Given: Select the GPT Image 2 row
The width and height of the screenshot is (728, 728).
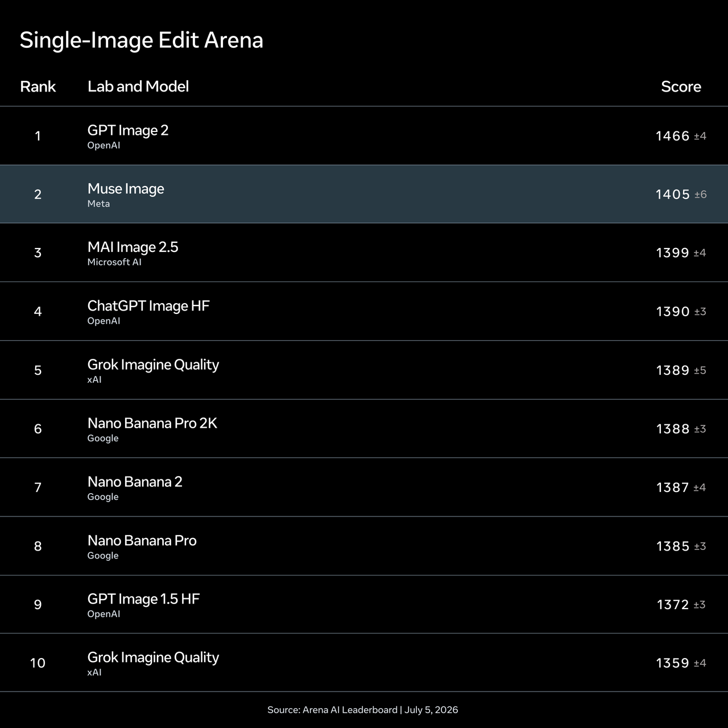Looking at the screenshot, I should [364, 135].
